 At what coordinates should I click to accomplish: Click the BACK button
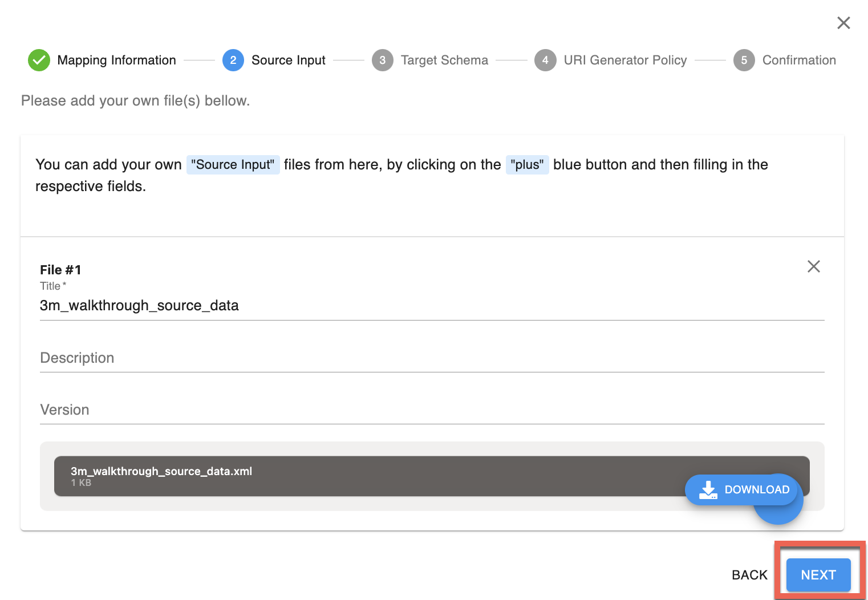tap(749, 575)
